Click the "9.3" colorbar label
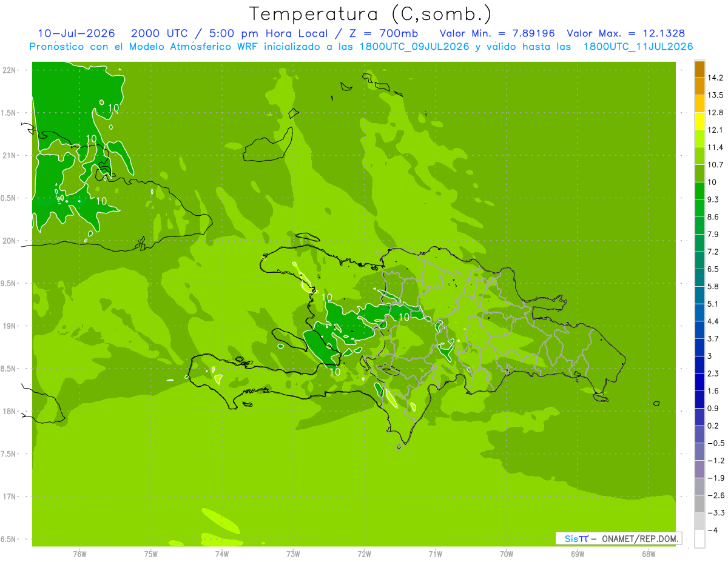This screenshot has width=728, height=562. coord(713,199)
